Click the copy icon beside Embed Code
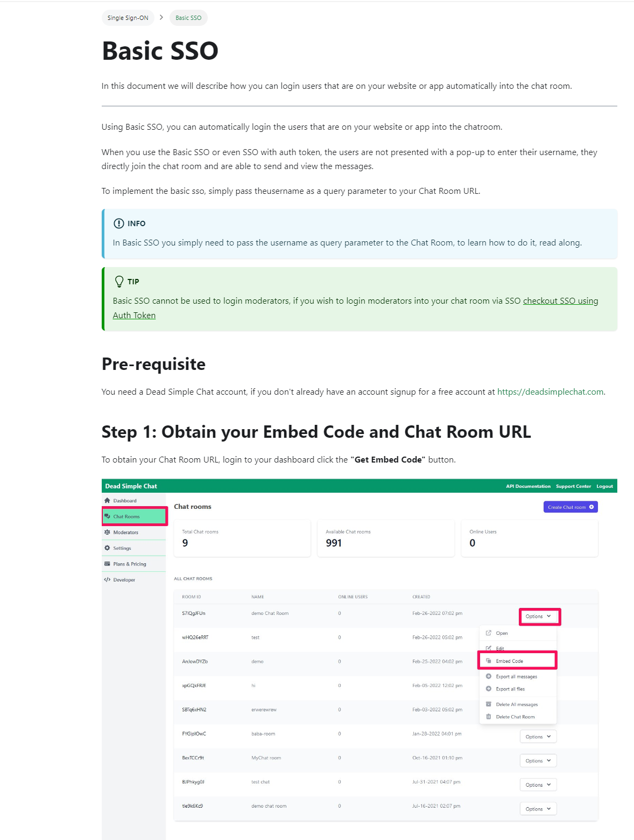 pos(489,661)
